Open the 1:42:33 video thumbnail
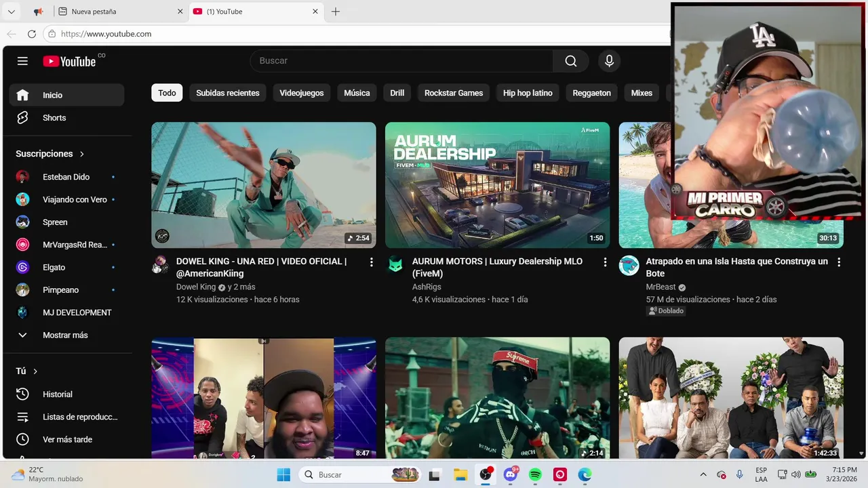The image size is (868, 488). coord(731,399)
